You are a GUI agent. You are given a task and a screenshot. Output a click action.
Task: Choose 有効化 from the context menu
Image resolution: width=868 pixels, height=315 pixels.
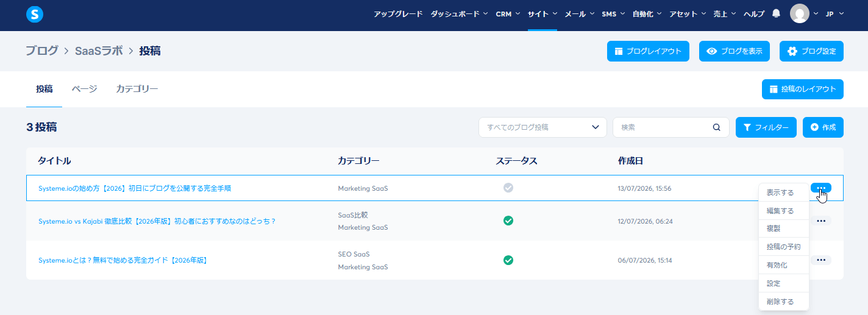click(784, 265)
